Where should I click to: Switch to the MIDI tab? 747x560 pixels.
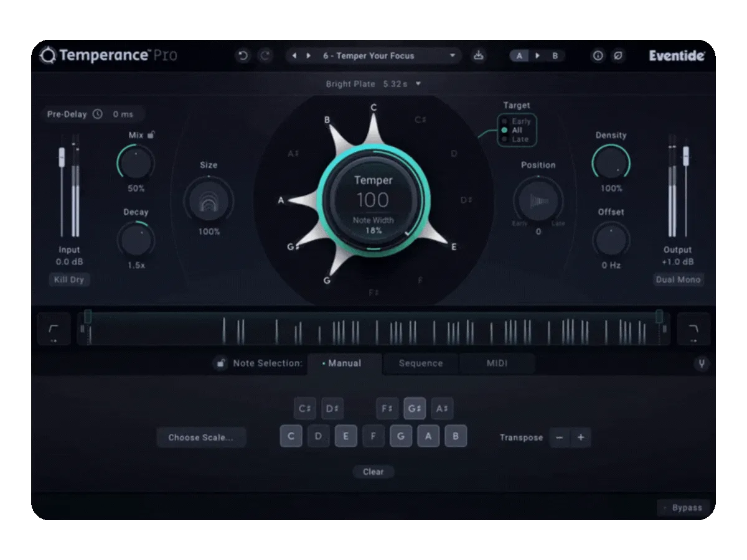coord(497,363)
